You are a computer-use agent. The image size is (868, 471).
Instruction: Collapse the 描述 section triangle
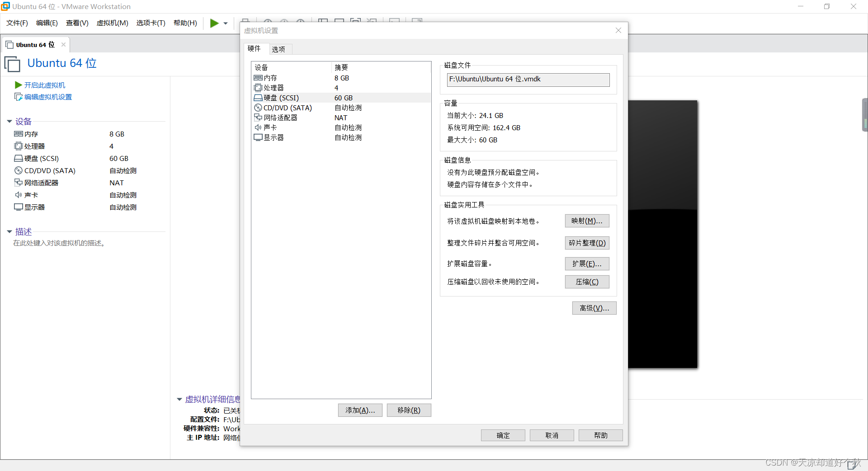click(9, 232)
